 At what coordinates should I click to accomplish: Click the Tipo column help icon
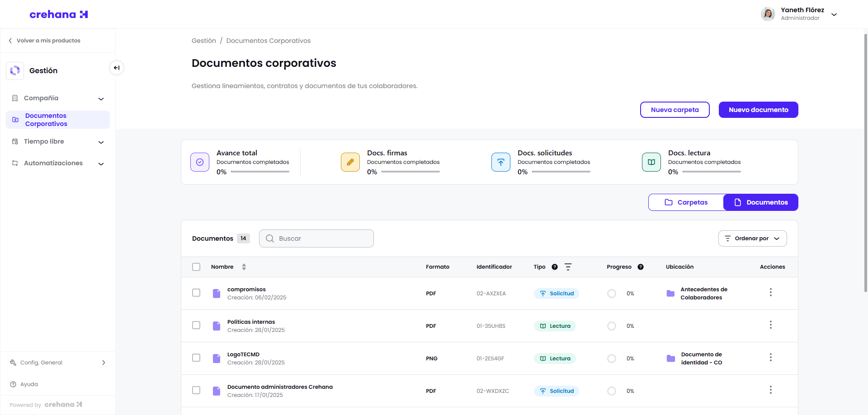coord(555,267)
